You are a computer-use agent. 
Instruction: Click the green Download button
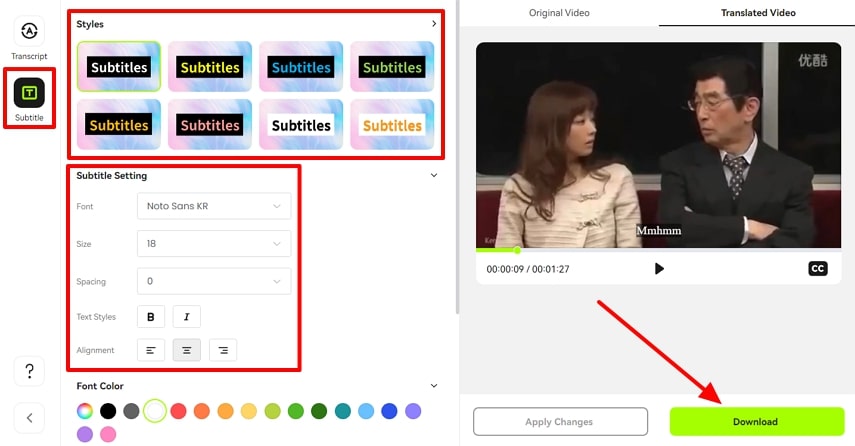[756, 421]
